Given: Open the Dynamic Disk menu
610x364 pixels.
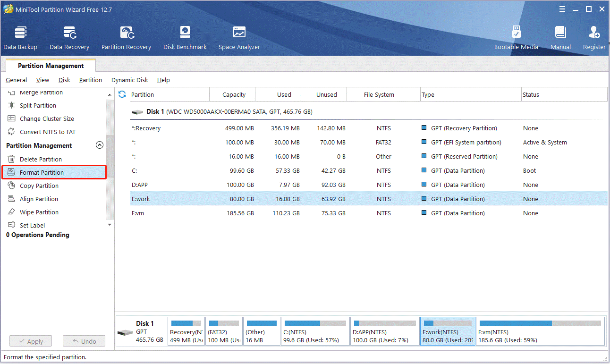Looking at the screenshot, I should [130, 80].
